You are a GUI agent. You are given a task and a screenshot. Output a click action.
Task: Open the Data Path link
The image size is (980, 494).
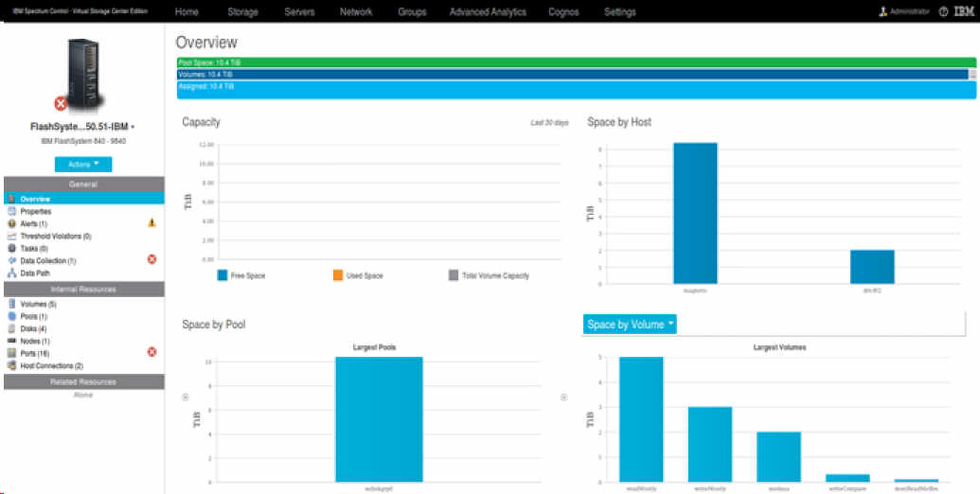(x=35, y=273)
